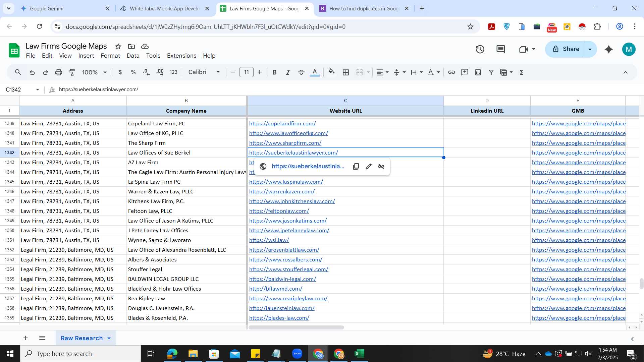The width and height of the screenshot is (644, 362).
Task: Format as currency dollar icon
Action: click(x=120, y=72)
